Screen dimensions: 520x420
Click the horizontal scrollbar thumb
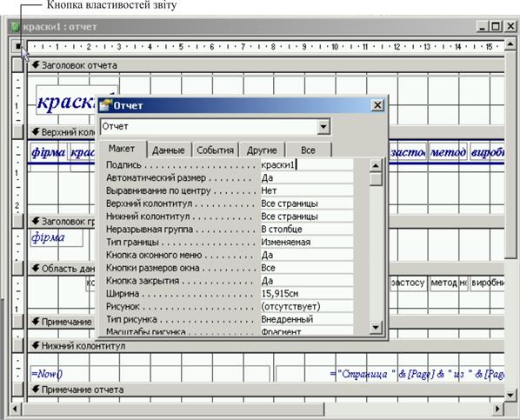click(173, 409)
